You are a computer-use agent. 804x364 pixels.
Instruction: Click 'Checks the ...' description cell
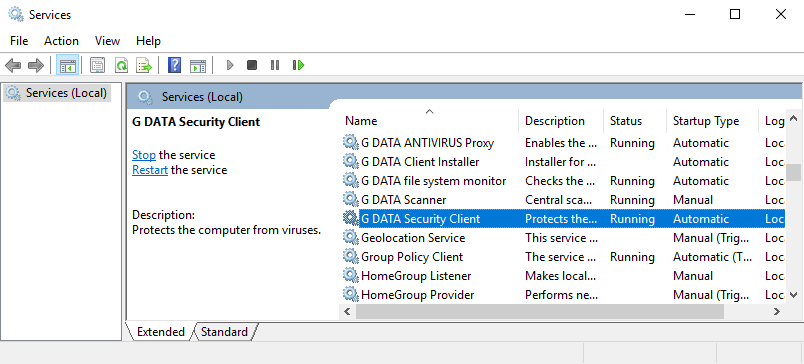pyautogui.click(x=561, y=180)
